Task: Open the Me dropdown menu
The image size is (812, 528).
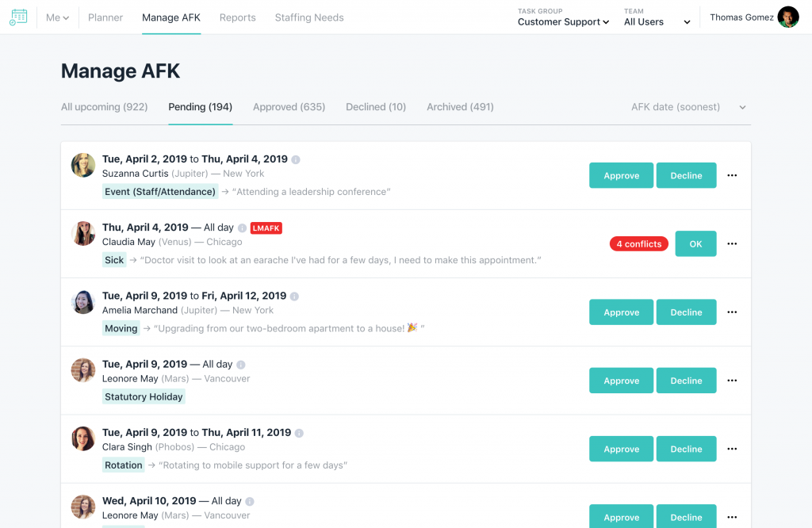Action: pyautogui.click(x=57, y=17)
